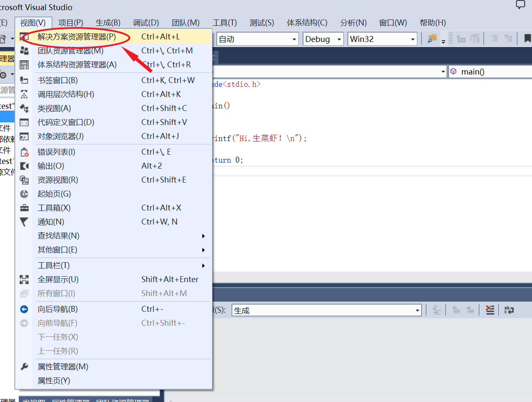Open the 分析(N) menu bar item

coord(353,22)
